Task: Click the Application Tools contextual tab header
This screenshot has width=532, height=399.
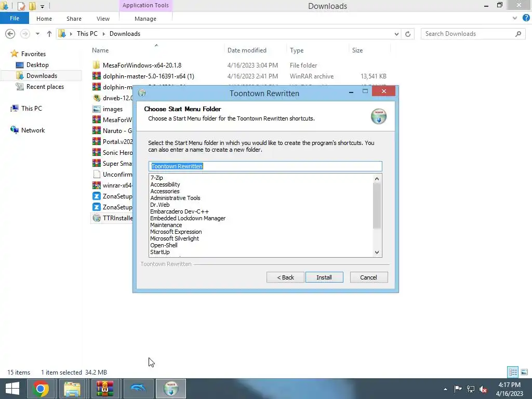Action: [145, 5]
